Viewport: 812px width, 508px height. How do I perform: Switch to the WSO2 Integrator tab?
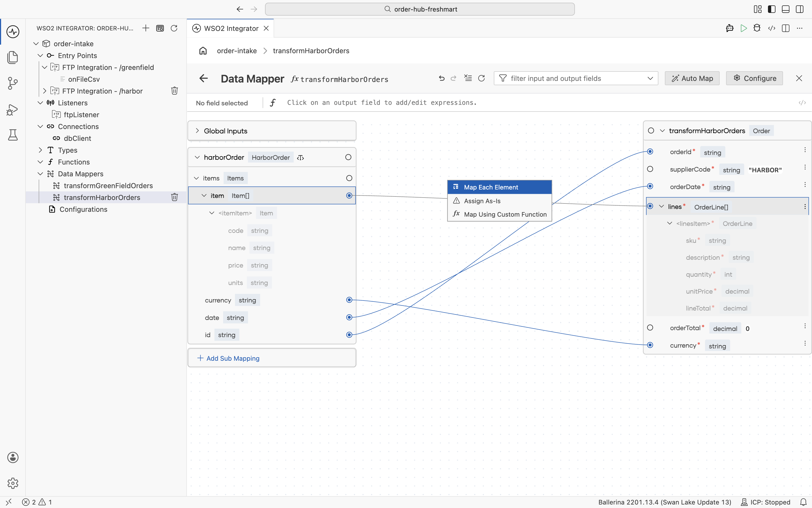point(231,28)
